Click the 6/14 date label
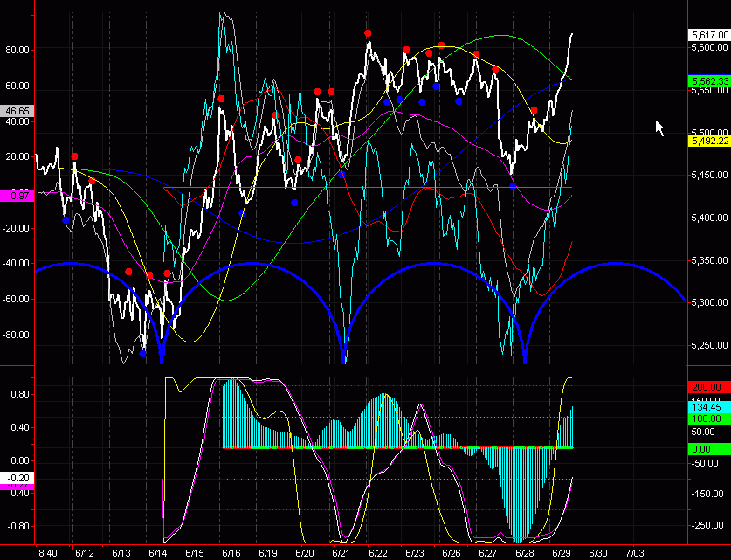This screenshot has width=731, height=560. 158,554
